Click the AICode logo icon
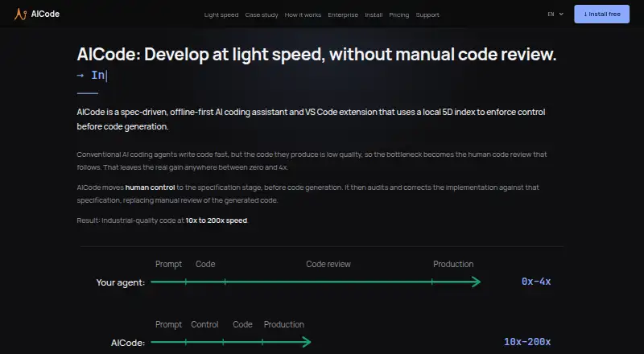The height and width of the screenshot is (354, 644). [21, 14]
